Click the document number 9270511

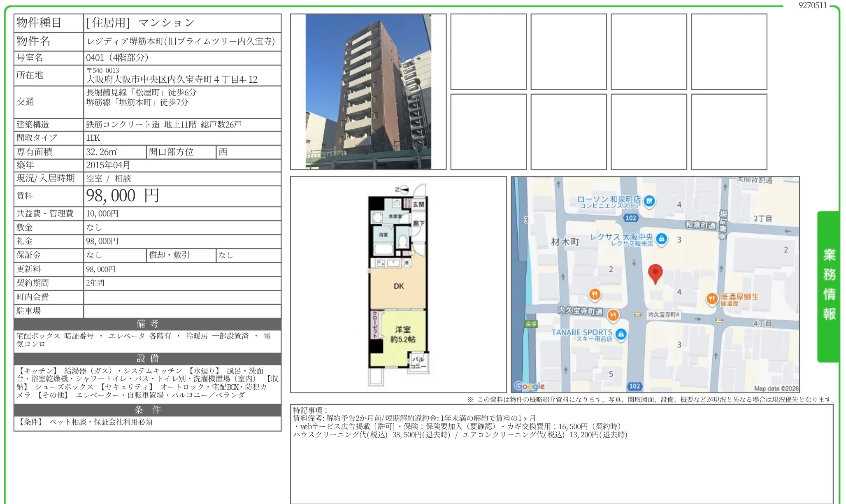pyautogui.click(x=812, y=5)
